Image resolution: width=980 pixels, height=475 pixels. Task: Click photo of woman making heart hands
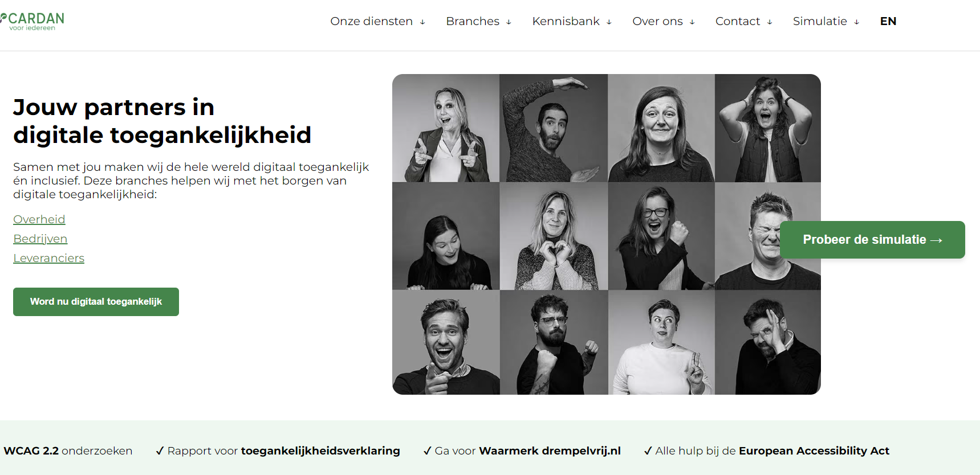(x=554, y=236)
